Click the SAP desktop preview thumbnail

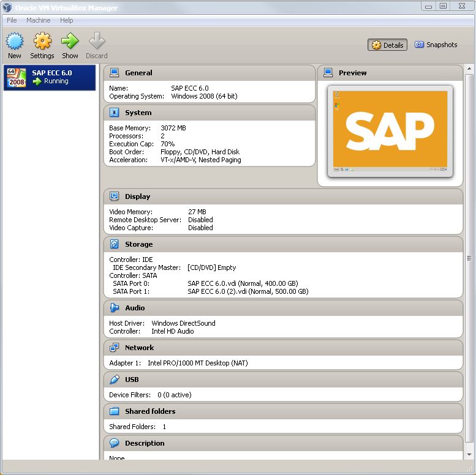coord(390,131)
